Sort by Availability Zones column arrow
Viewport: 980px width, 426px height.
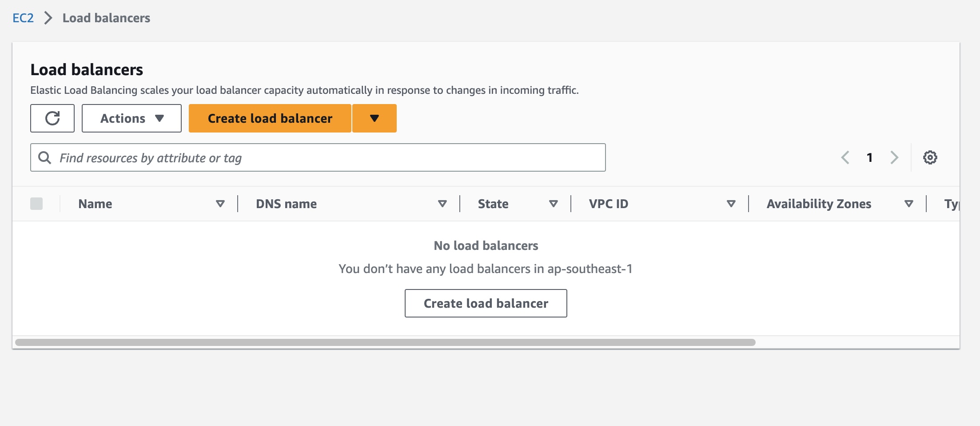coord(909,204)
